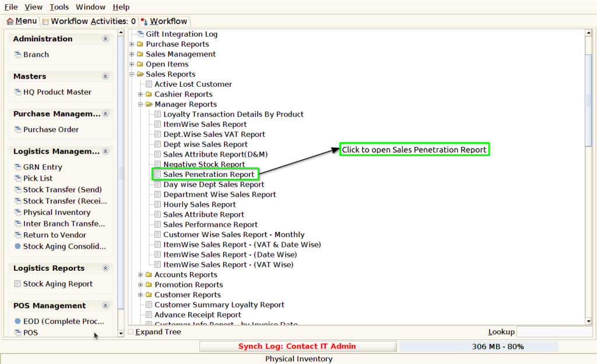Click the Purchase Order window icon
This screenshot has height=364, width=597.
[17, 129]
